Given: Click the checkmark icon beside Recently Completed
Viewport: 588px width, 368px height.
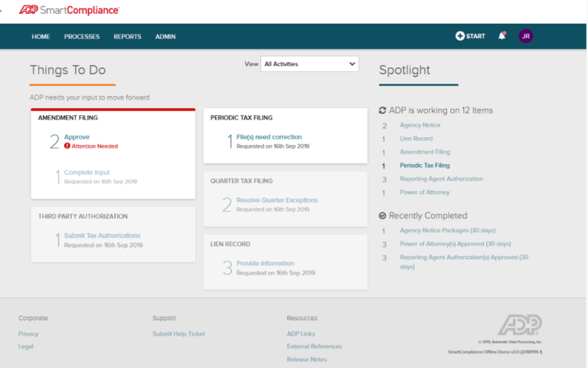Looking at the screenshot, I should [383, 215].
